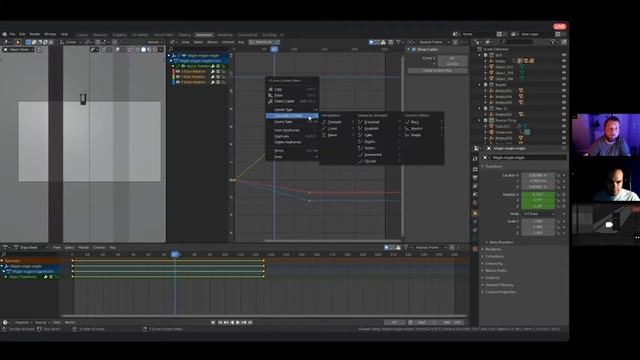Viewport: 640px width, 360px height.
Task: Open the Render properties tab icon
Action: pos(475,169)
